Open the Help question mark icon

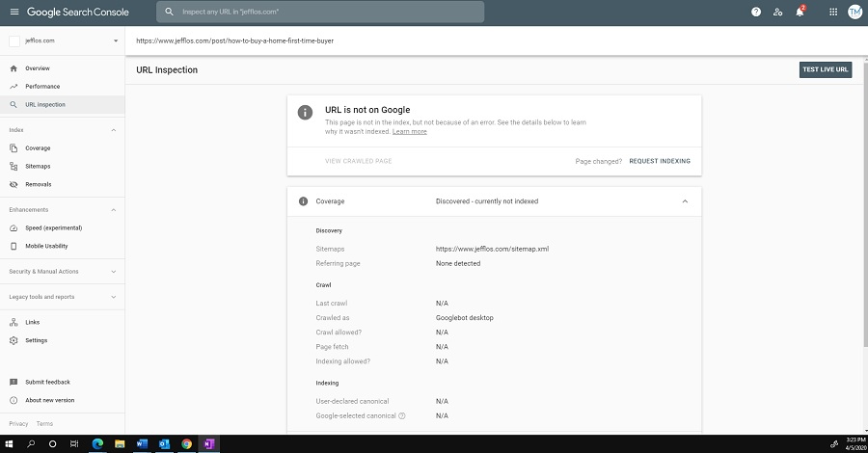point(755,12)
